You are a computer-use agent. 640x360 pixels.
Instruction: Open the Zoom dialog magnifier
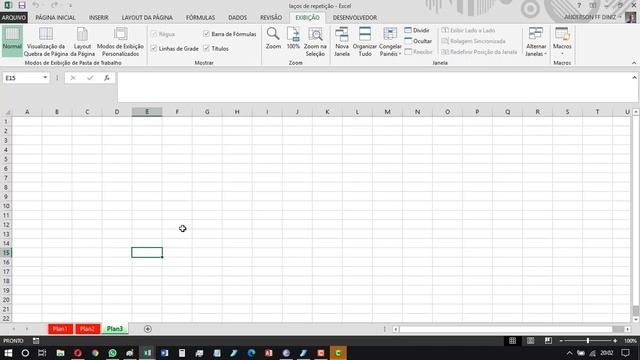(273, 38)
